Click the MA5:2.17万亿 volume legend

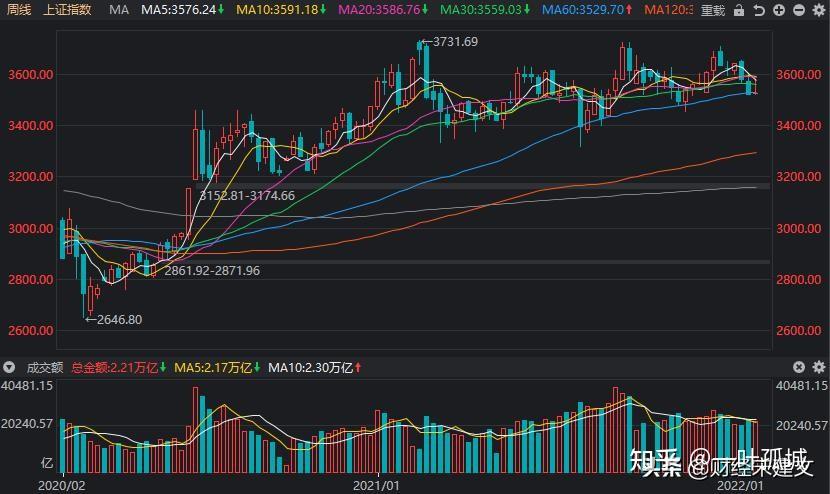(214, 367)
